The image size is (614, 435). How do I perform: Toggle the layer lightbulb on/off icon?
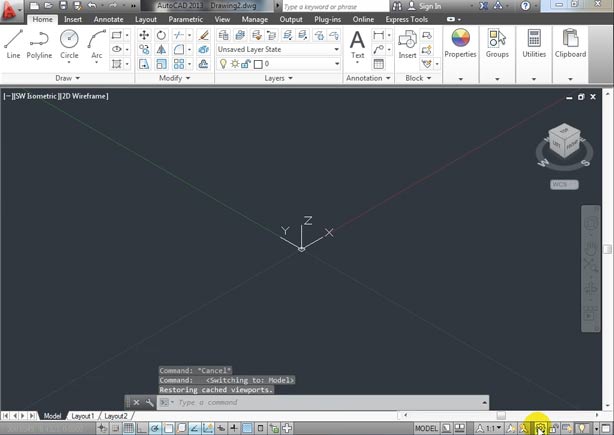(x=222, y=64)
